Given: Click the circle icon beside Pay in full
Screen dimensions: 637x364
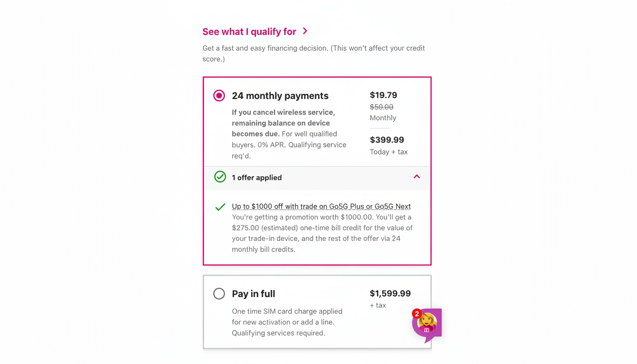Looking at the screenshot, I should (219, 293).
